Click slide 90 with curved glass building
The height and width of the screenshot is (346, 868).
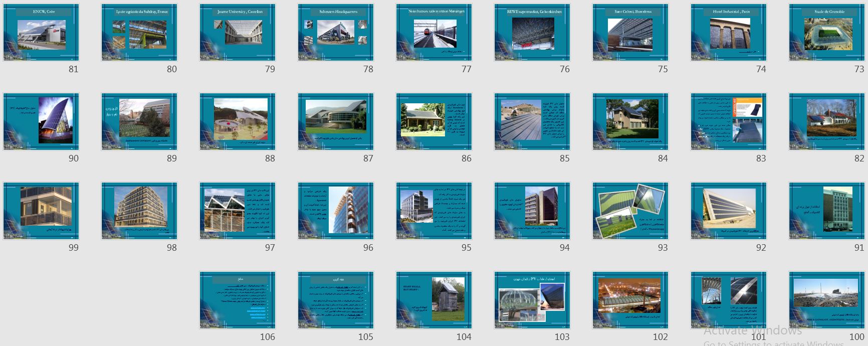(x=41, y=122)
